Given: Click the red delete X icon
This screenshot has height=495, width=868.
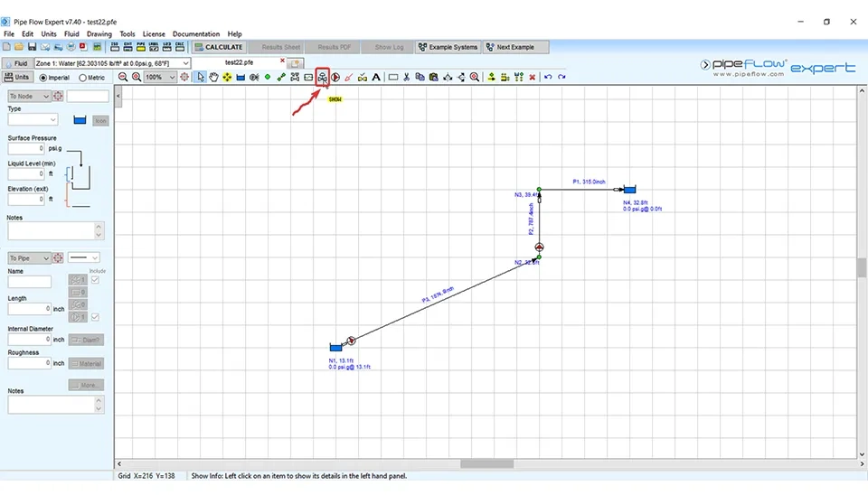Looking at the screenshot, I should (532, 78).
